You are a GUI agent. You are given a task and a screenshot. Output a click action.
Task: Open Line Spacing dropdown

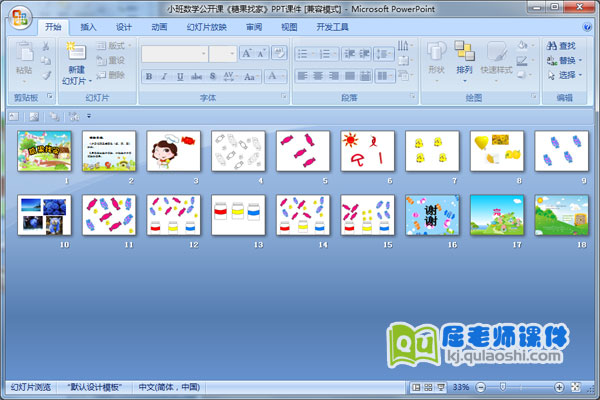[384, 54]
